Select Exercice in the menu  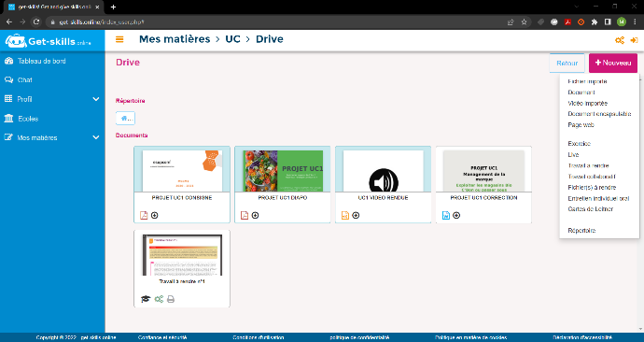click(x=579, y=144)
